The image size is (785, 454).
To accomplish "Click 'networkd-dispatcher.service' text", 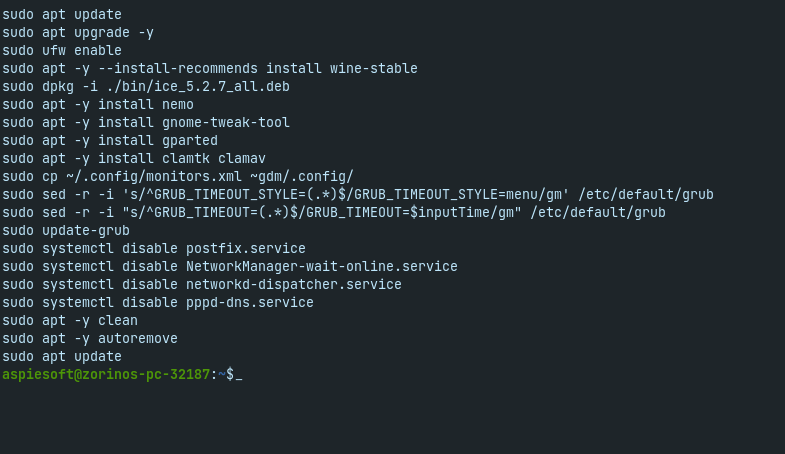I will 294,285.
